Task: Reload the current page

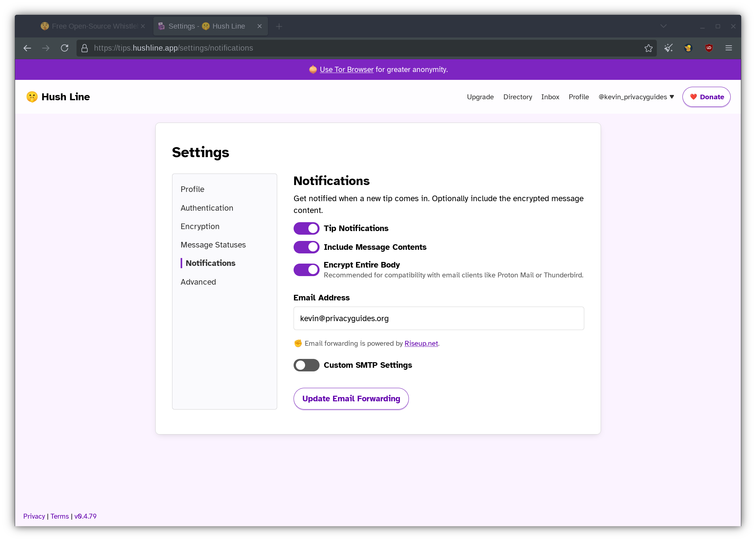Action: (65, 48)
